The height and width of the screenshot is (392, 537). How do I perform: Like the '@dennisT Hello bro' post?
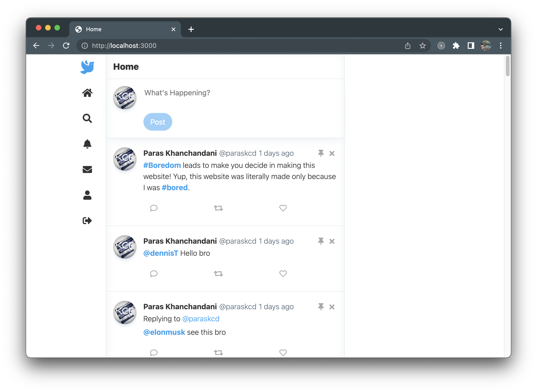[x=283, y=274]
